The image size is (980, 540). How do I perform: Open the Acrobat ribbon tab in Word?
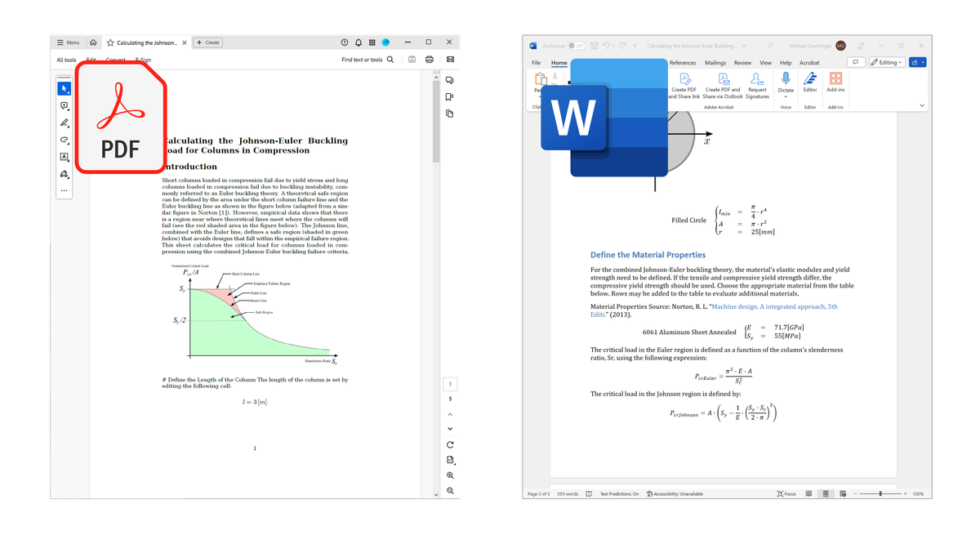pyautogui.click(x=809, y=62)
